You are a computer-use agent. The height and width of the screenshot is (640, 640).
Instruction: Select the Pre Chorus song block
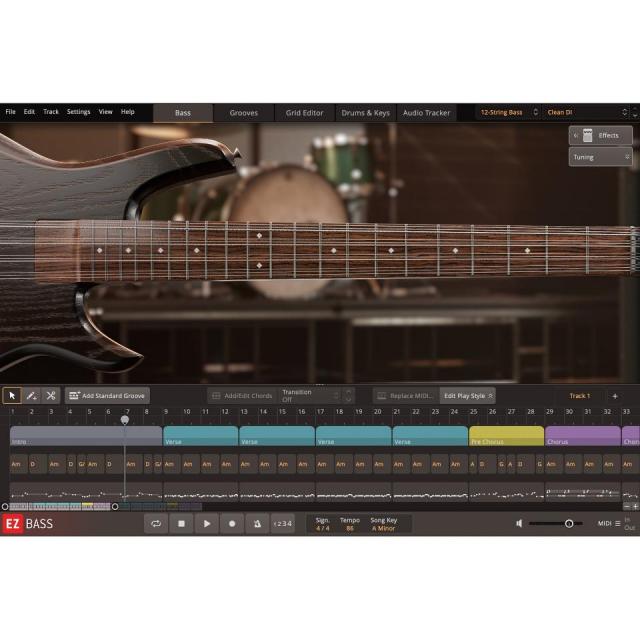coord(506,436)
